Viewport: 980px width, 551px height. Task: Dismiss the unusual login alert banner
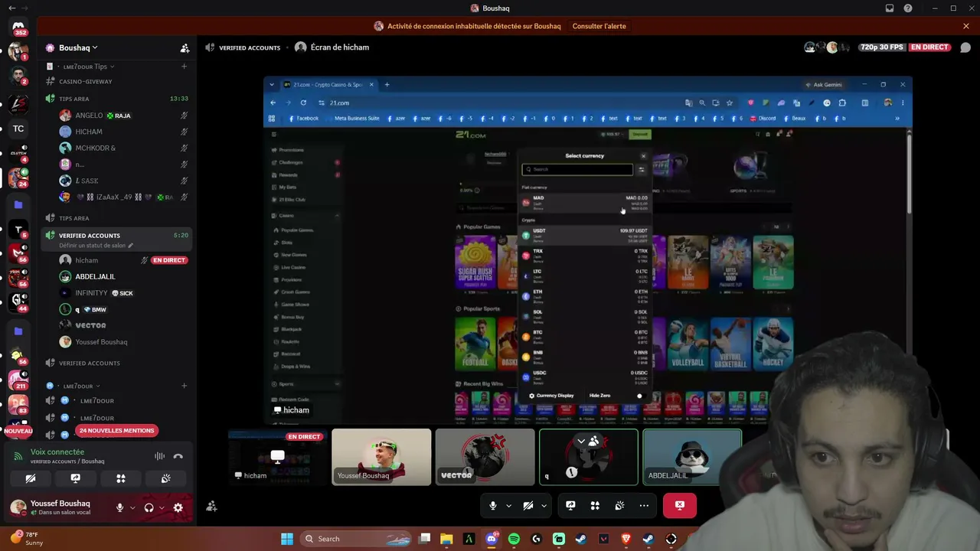966,26
